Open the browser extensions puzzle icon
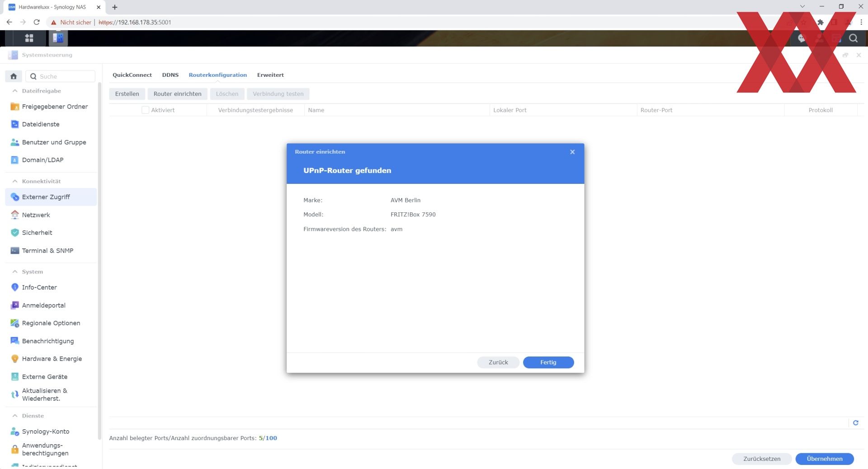The image size is (868, 469). click(820, 22)
